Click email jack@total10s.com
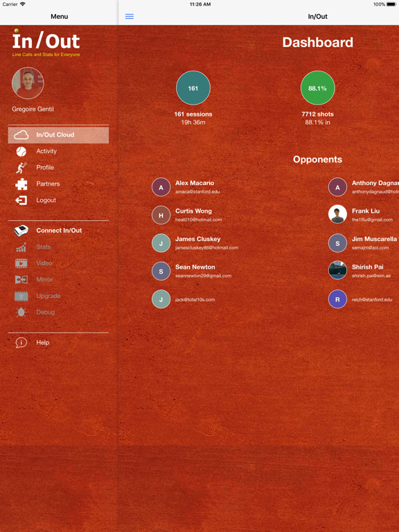This screenshot has height=532, width=399. [x=195, y=299]
